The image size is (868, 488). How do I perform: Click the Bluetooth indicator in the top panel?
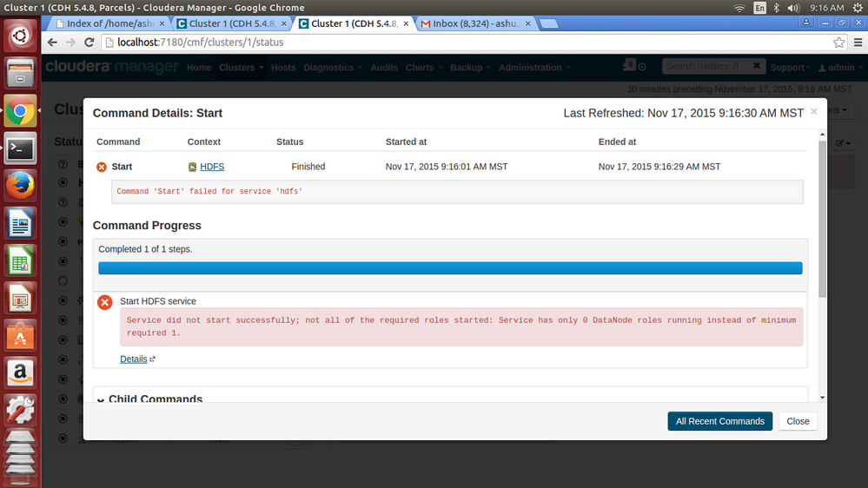coord(776,8)
